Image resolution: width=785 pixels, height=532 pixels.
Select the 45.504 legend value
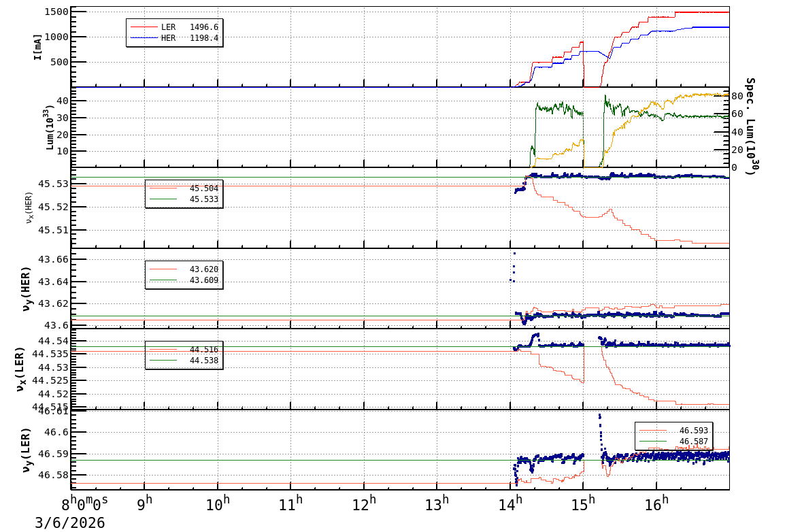click(204, 188)
